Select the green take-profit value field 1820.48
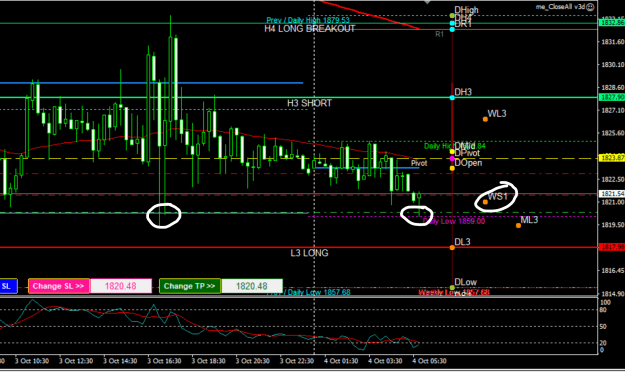 252,286
